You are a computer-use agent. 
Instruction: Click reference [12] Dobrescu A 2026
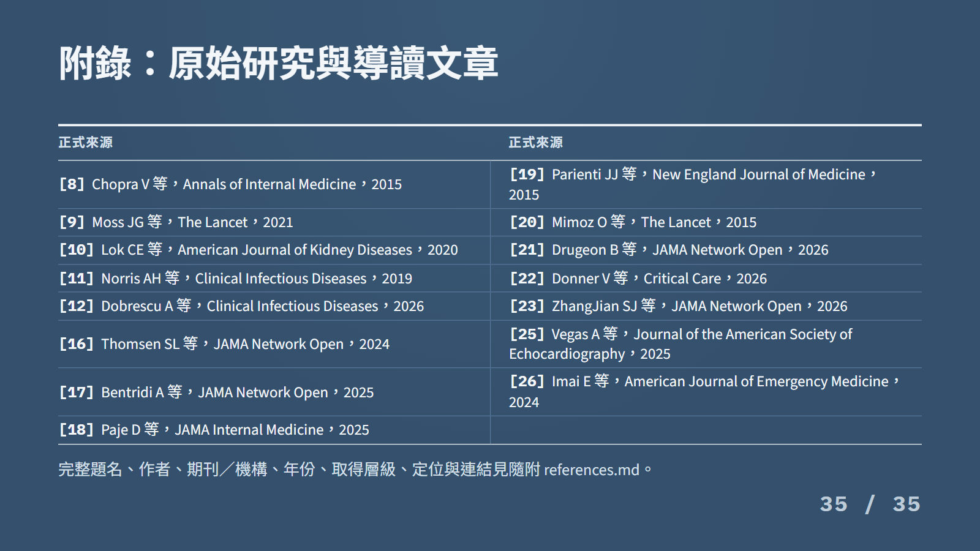tap(241, 306)
